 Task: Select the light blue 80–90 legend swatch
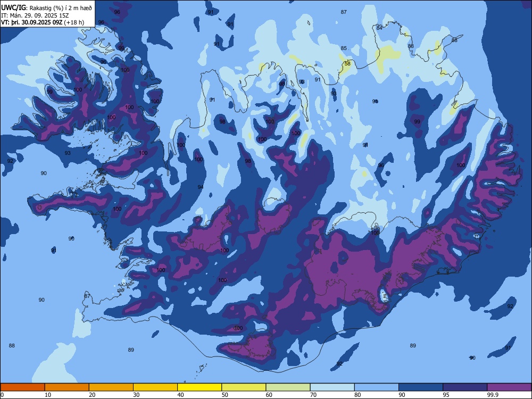(377, 387)
